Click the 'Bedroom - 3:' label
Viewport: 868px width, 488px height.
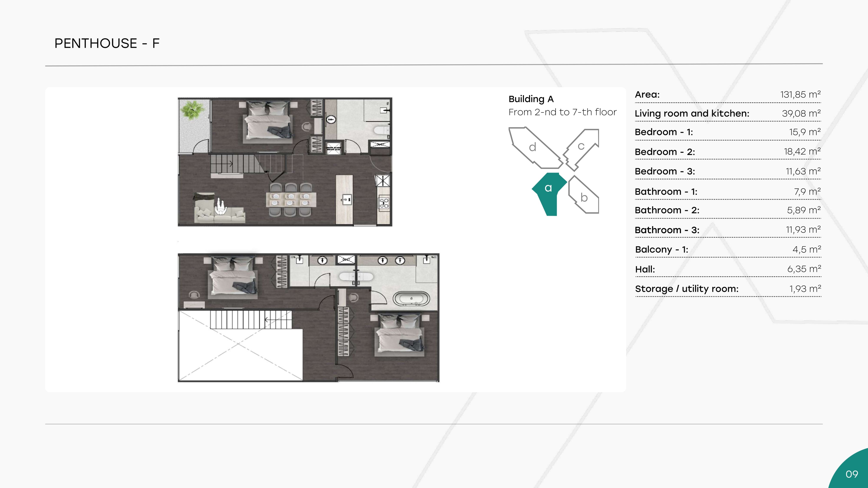tap(665, 171)
